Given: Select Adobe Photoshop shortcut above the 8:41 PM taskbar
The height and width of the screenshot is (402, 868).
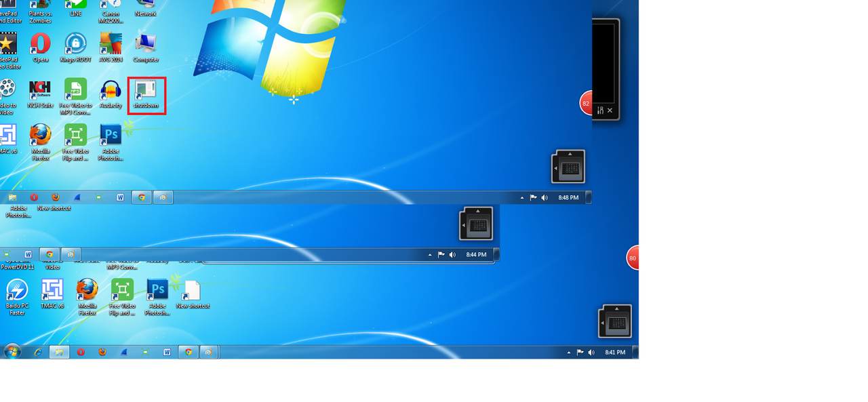Looking at the screenshot, I should pyautogui.click(x=157, y=297).
